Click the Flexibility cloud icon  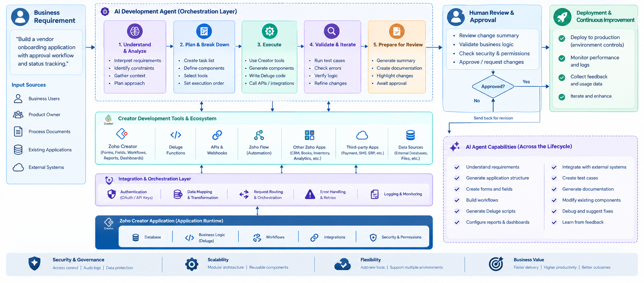pos(343,264)
